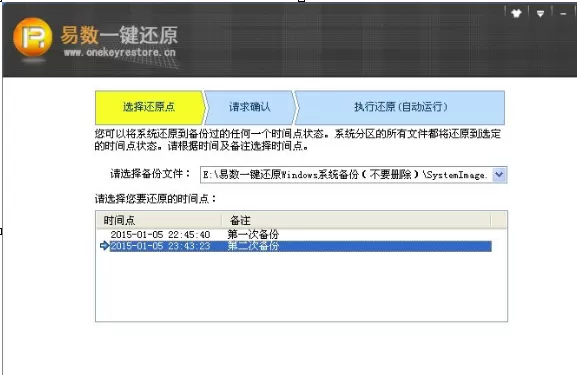Screen dimensions: 577x375
Task: Click the 第二次备份 note cell
Action: 253,246
